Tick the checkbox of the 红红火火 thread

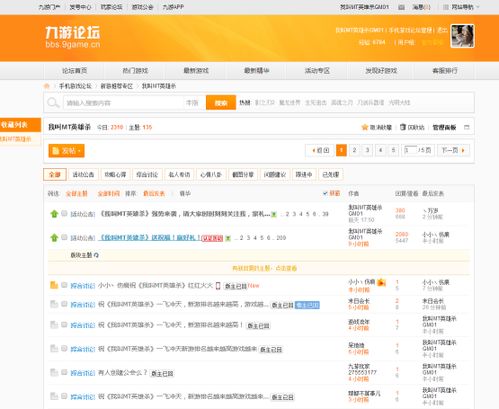(x=64, y=285)
